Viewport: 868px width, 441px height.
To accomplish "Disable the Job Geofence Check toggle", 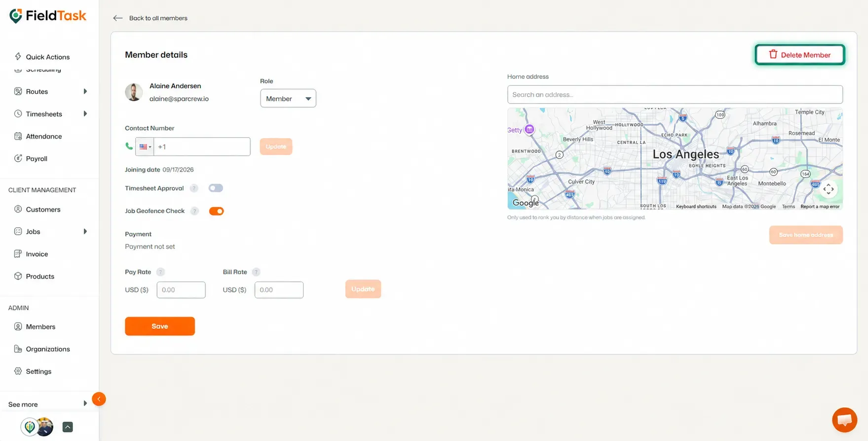I will (x=216, y=211).
